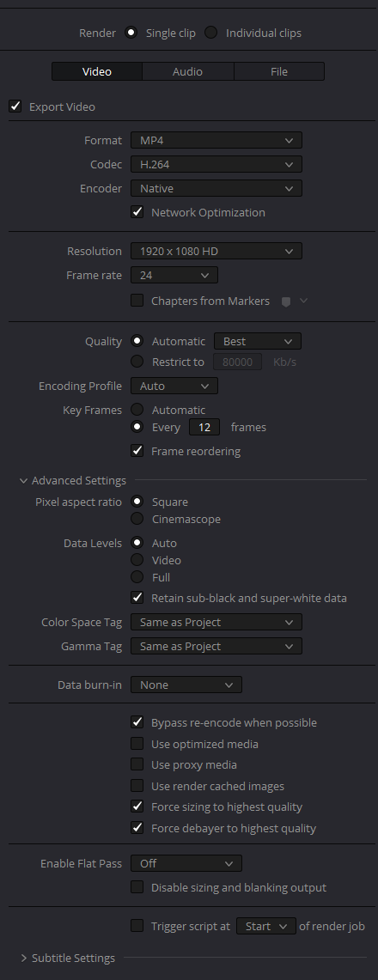The height and width of the screenshot is (980, 378).
Task: Uncheck the Export Video checkbox
Action: [x=15, y=107]
